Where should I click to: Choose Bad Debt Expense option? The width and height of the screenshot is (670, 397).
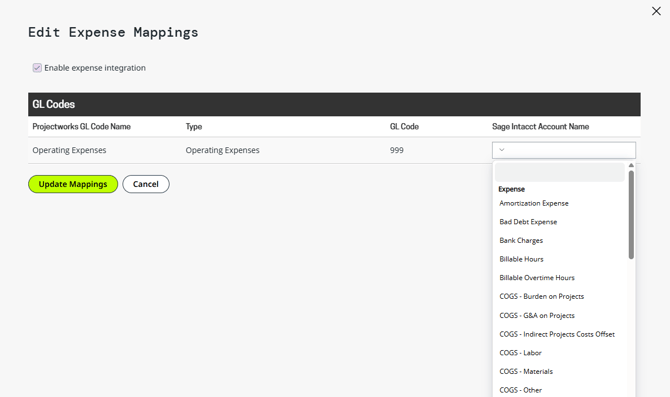tap(528, 222)
